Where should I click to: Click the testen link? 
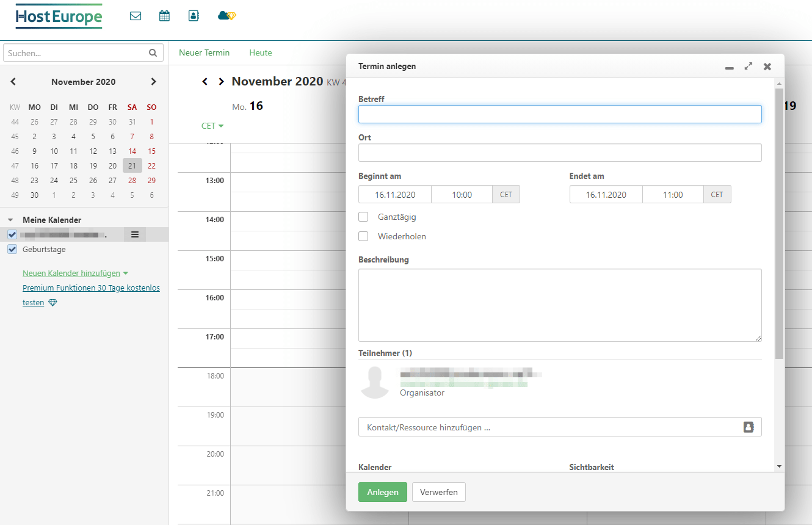pyautogui.click(x=34, y=303)
